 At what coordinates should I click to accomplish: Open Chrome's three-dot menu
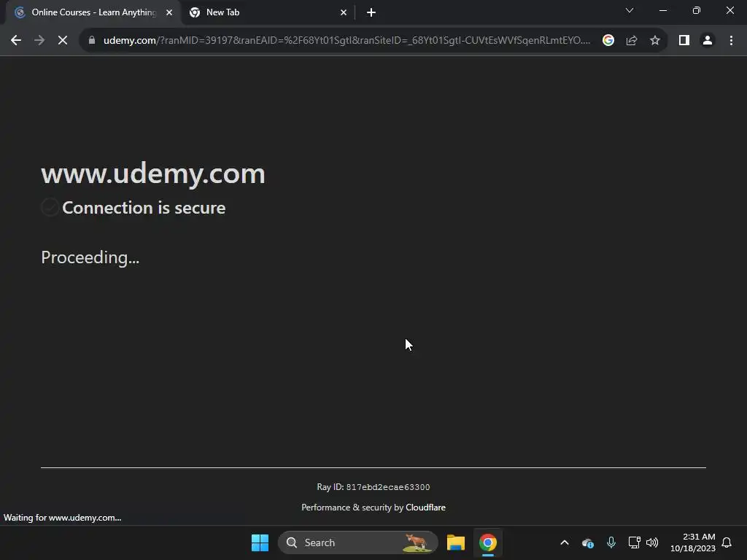click(731, 41)
